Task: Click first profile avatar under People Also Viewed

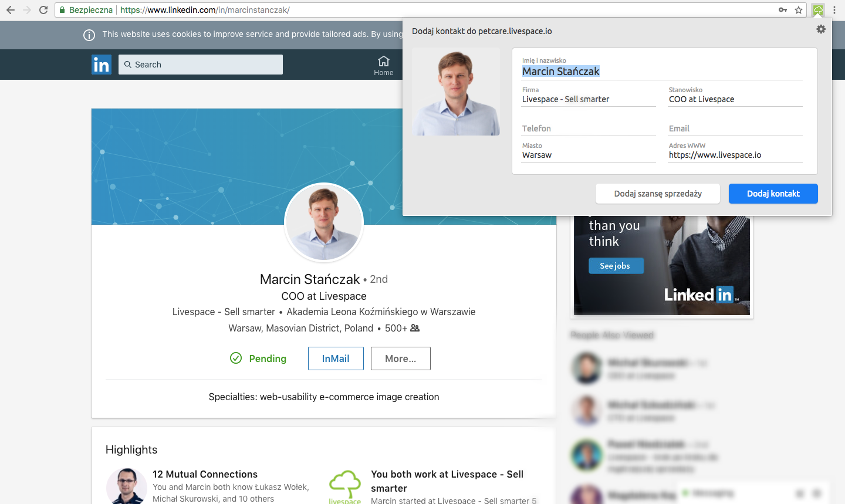Action: point(586,368)
